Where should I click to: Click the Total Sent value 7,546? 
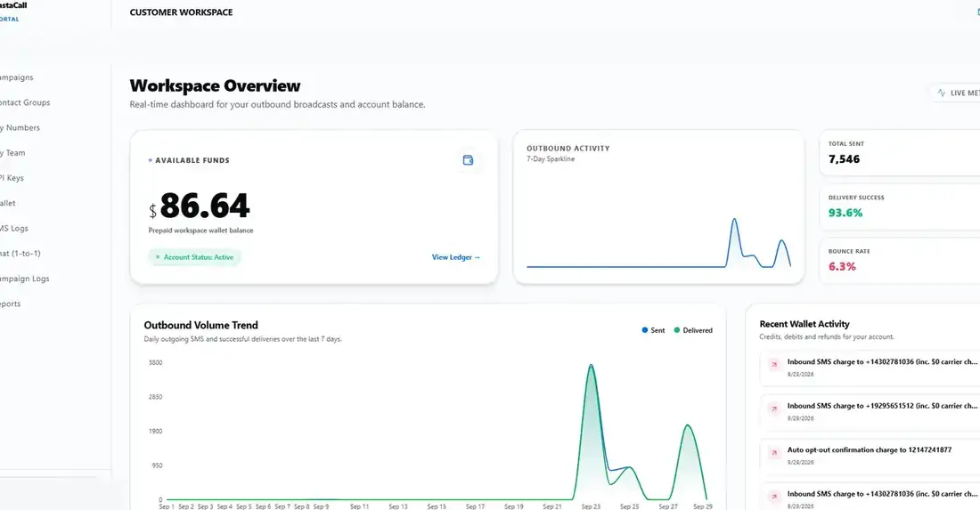point(844,159)
